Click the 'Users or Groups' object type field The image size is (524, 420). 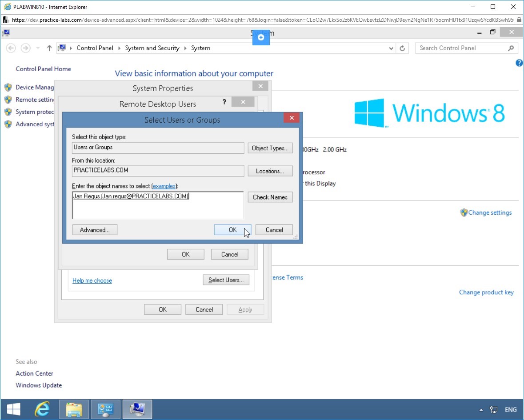tap(158, 148)
